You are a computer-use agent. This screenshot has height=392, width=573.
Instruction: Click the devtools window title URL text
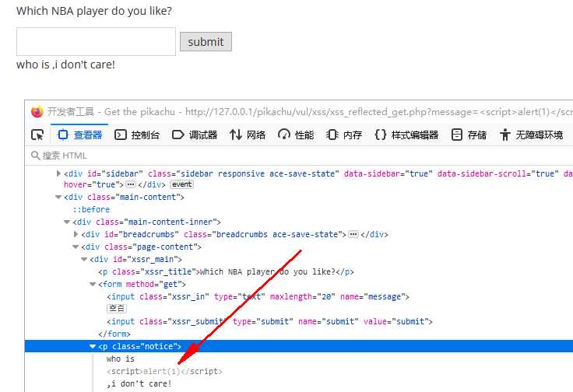[379, 112]
